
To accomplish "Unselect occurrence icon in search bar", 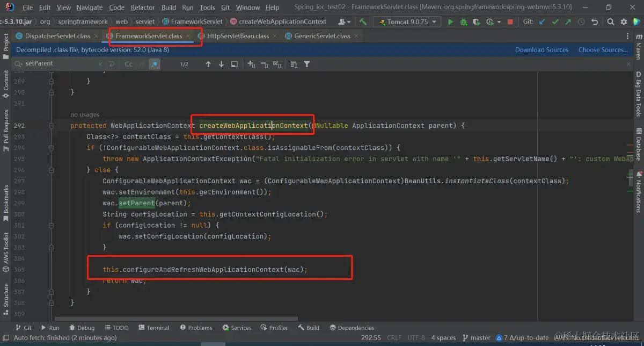I will click(x=264, y=64).
